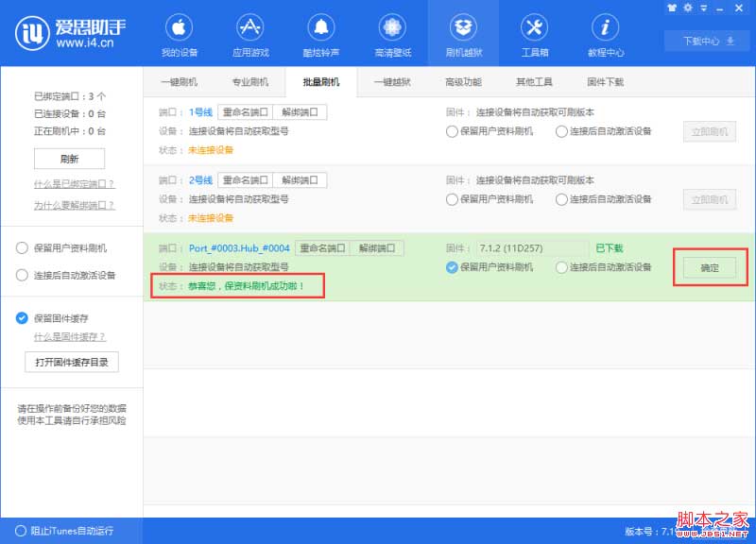The height and width of the screenshot is (544, 756).
Task: Click the shirt skin icon in title bar
Action: tap(672, 8)
